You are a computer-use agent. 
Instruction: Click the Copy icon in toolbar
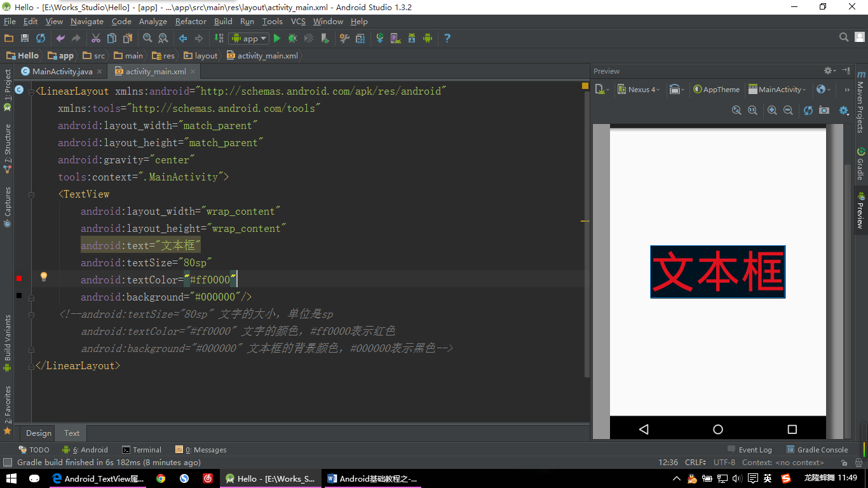pyautogui.click(x=112, y=38)
